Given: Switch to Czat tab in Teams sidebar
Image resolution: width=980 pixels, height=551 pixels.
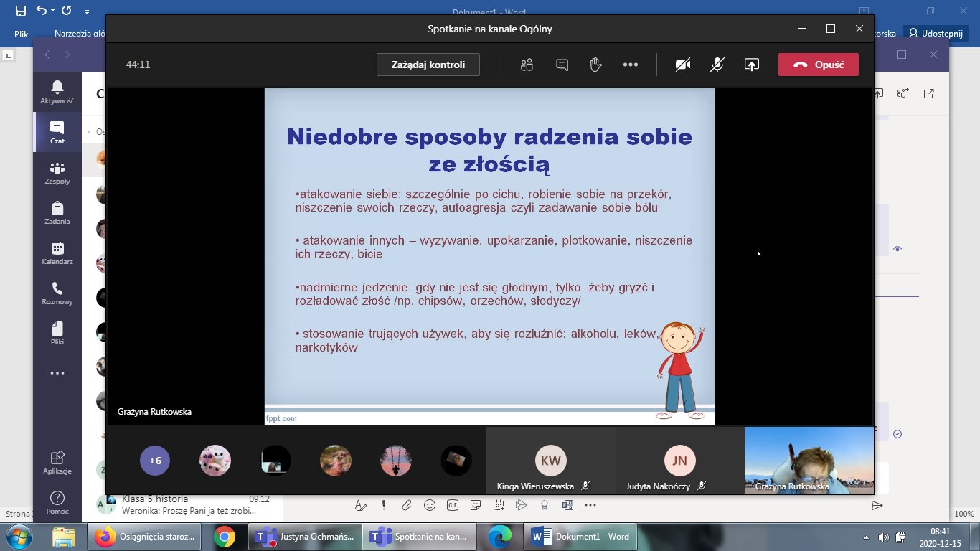Looking at the screenshot, I should pos(57,133).
